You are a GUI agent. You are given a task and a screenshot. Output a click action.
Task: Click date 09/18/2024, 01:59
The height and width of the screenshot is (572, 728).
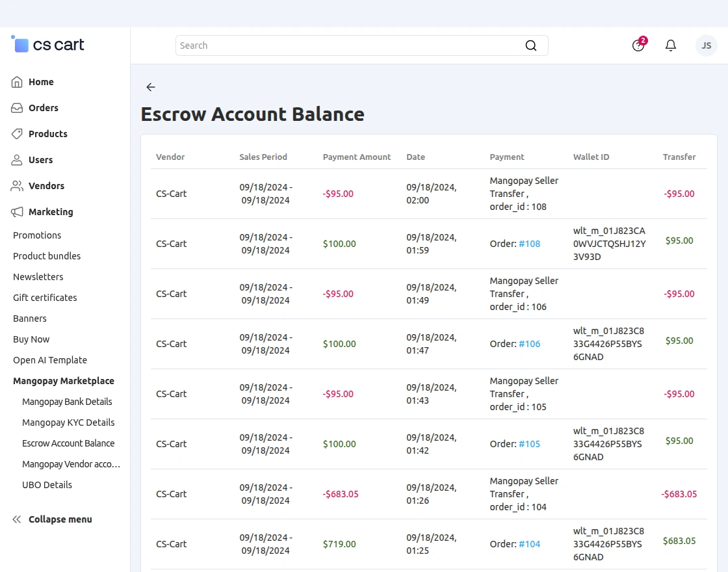pos(432,244)
